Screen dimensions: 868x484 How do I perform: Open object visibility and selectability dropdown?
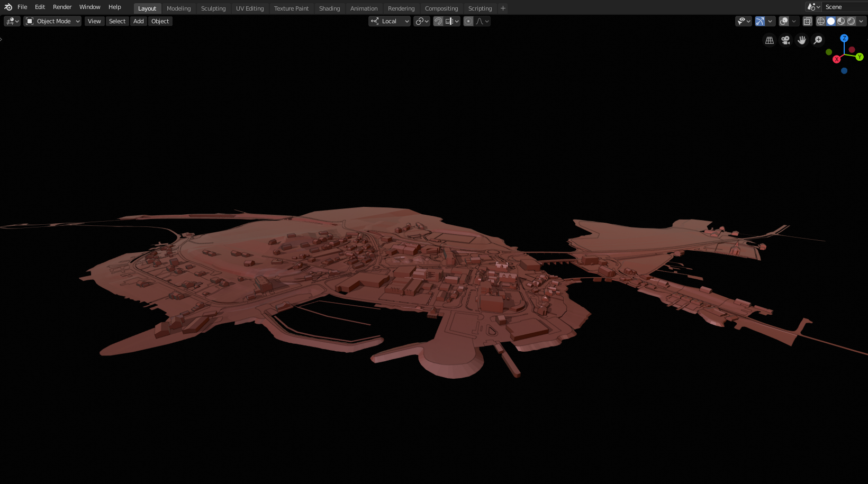744,21
